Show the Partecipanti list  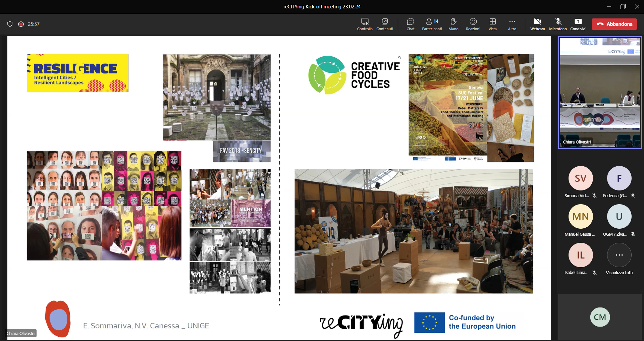pos(432,24)
